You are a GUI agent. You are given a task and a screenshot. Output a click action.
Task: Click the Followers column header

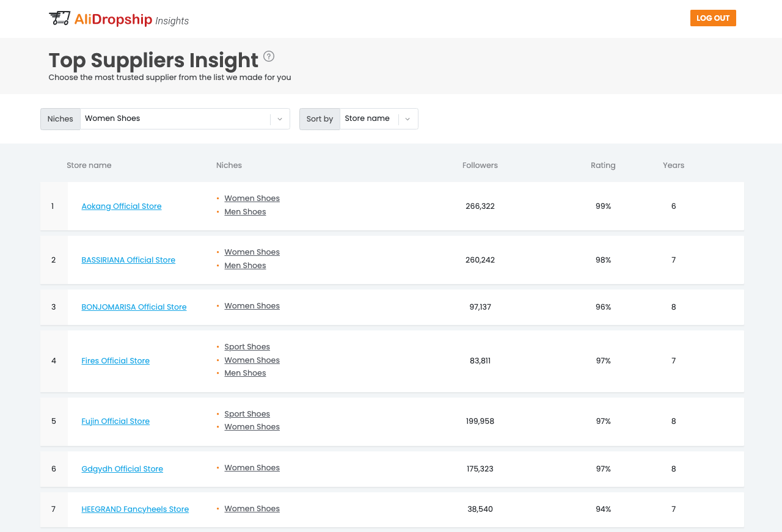[x=480, y=166]
